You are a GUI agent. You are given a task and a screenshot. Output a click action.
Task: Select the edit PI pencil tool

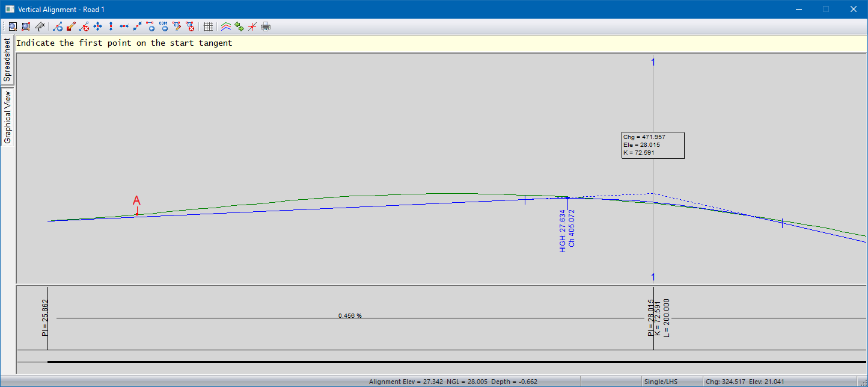coord(71,26)
